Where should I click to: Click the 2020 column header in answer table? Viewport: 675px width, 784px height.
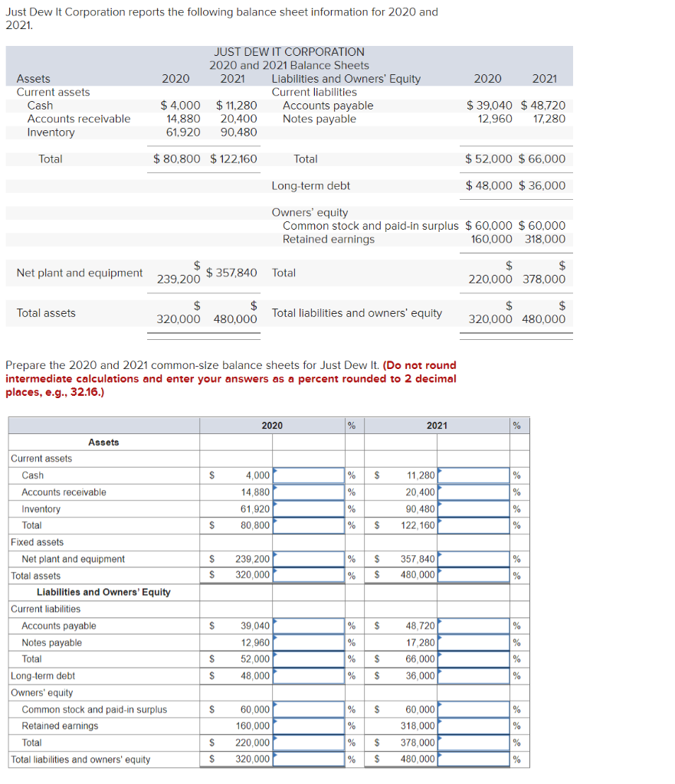pos(272,426)
